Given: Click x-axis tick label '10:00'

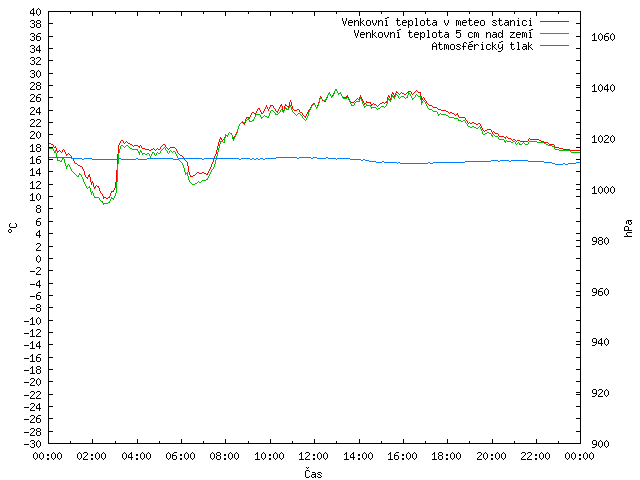Looking at the screenshot, I should 269,456.
